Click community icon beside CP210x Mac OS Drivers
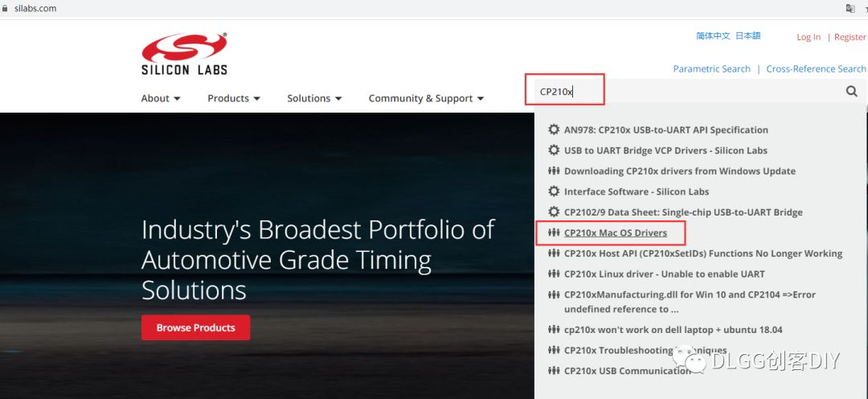This screenshot has height=399, width=868. point(554,232)
